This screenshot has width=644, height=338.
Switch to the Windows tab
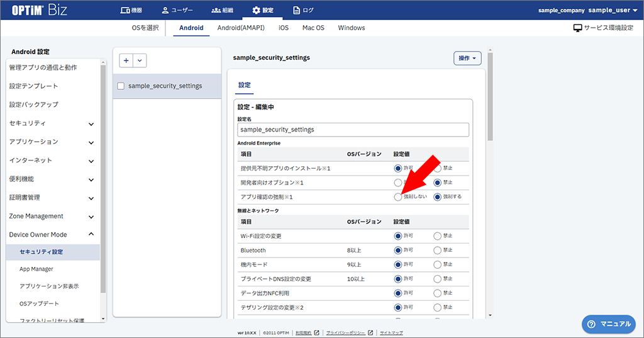pyautogui.click(x=351, y=28)
